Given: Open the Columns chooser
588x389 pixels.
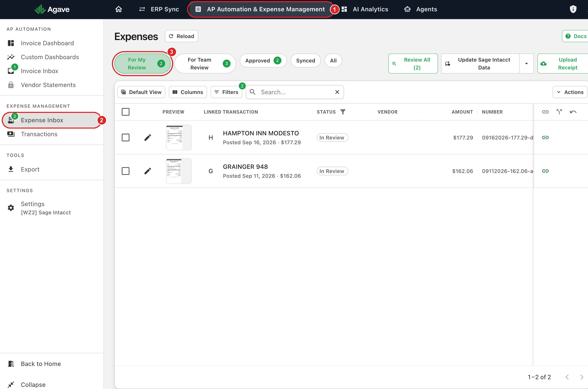Looking at the screenshot, I should [188, 92].
